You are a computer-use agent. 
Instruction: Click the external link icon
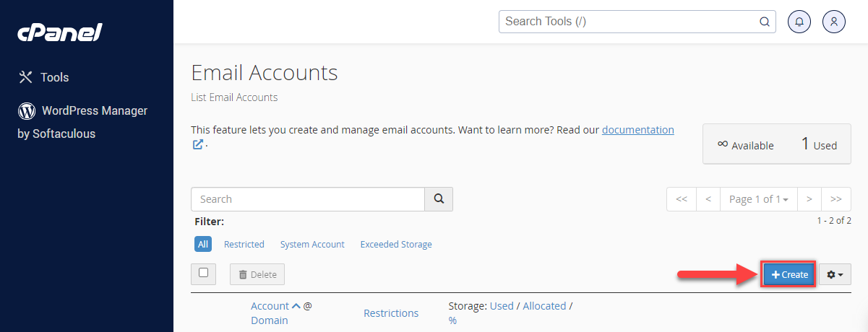pyautogui.click(x=197, y=144)
